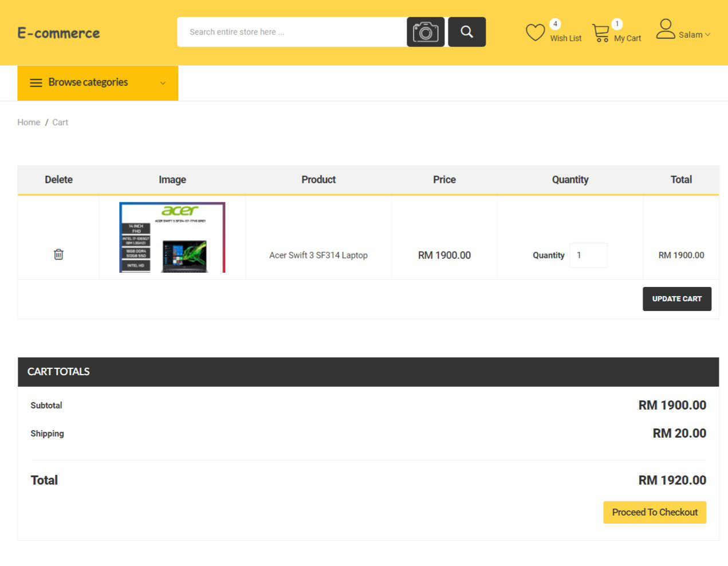The image size is (728, 566).
Task: Select the Cart breadcrumb item
Action: pos(60,122)
